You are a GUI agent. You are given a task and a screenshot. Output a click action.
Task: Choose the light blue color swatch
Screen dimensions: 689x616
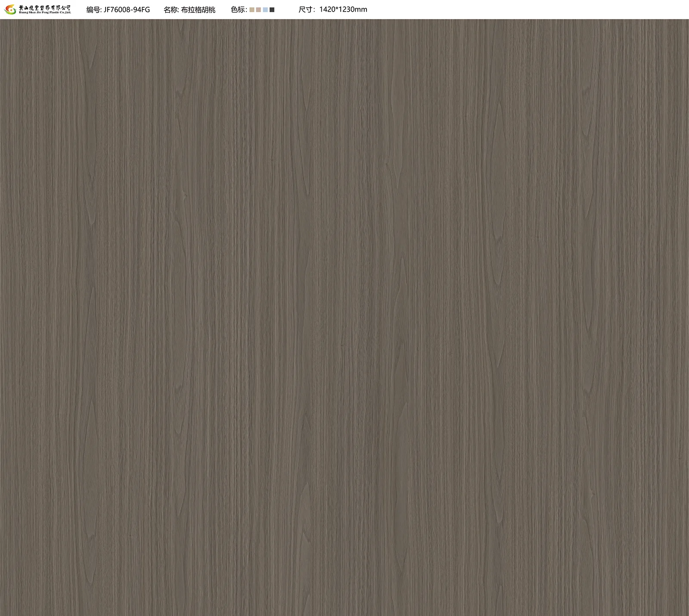[x=265, y=10]
